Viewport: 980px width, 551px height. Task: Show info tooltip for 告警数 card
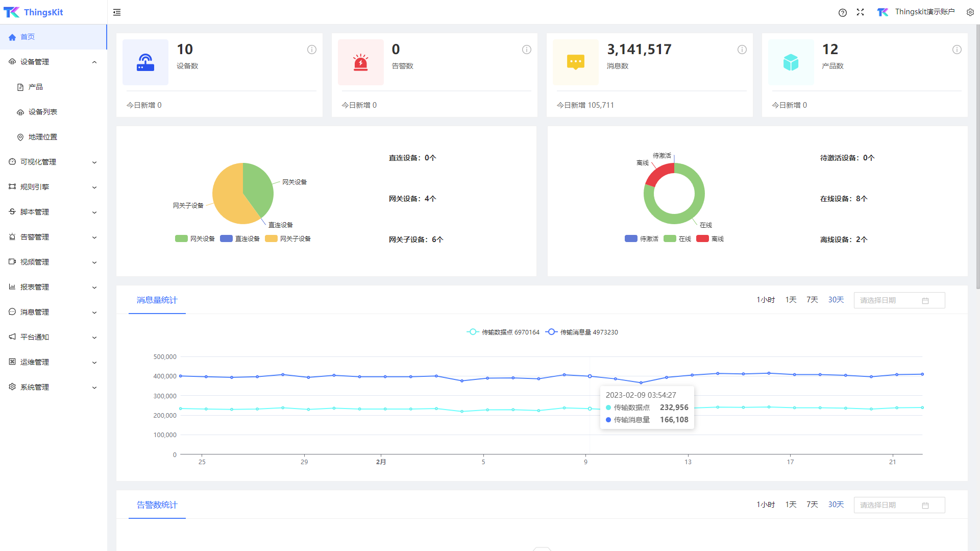tap(527, 50)
